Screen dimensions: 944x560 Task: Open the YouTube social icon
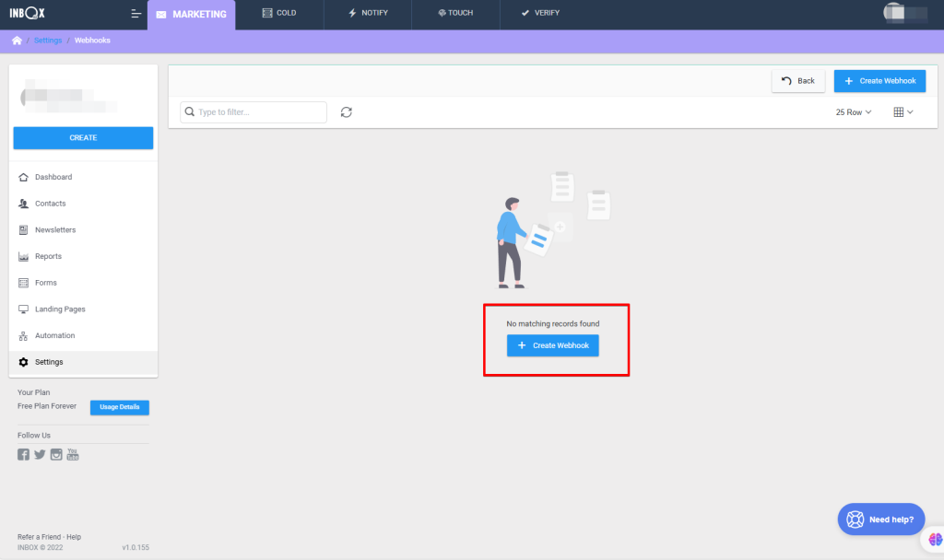[73, 454]
